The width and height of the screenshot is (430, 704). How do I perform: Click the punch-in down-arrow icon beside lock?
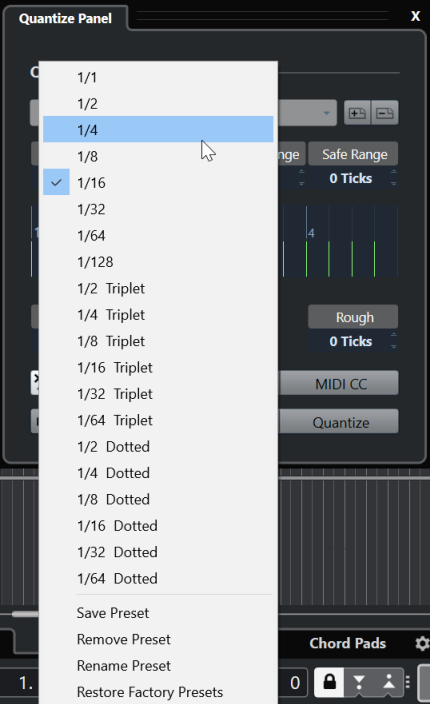click(x=359, y=682)
